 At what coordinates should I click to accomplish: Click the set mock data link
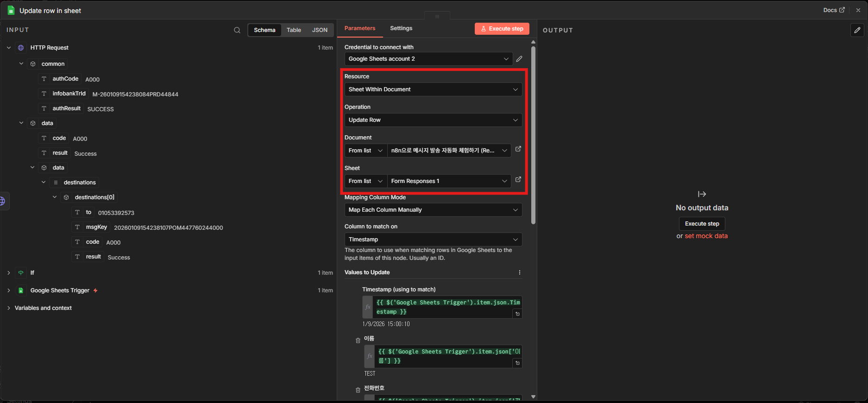tap(706, 236)
